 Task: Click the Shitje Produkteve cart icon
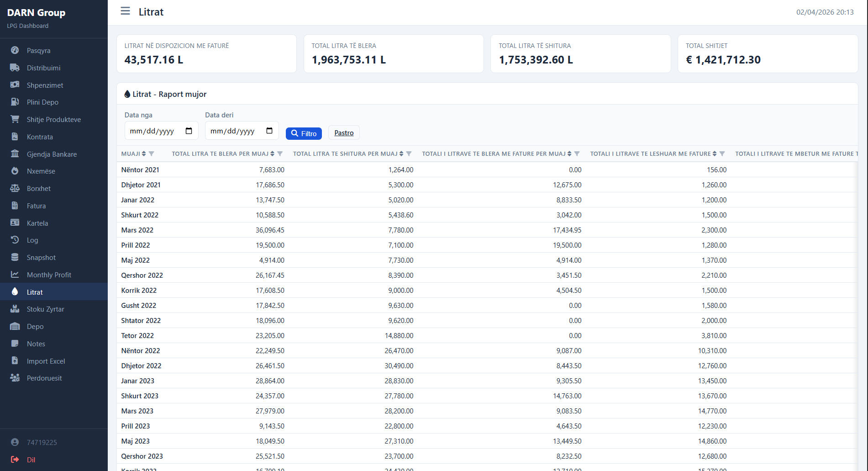15,119
